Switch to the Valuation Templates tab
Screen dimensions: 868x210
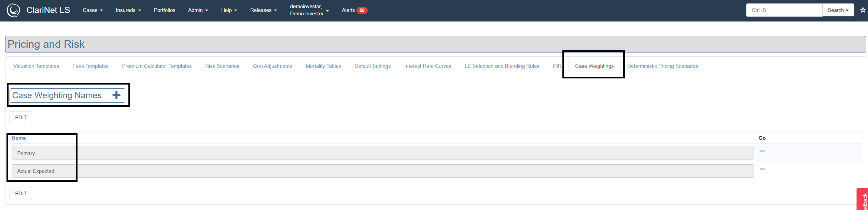(36, 66)
